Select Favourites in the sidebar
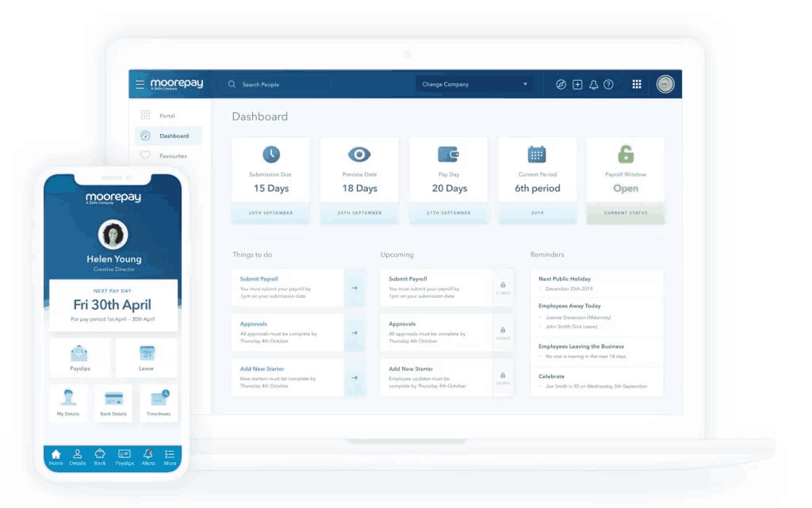Viewport: 812px width, 508px height. tap(168, 155)
